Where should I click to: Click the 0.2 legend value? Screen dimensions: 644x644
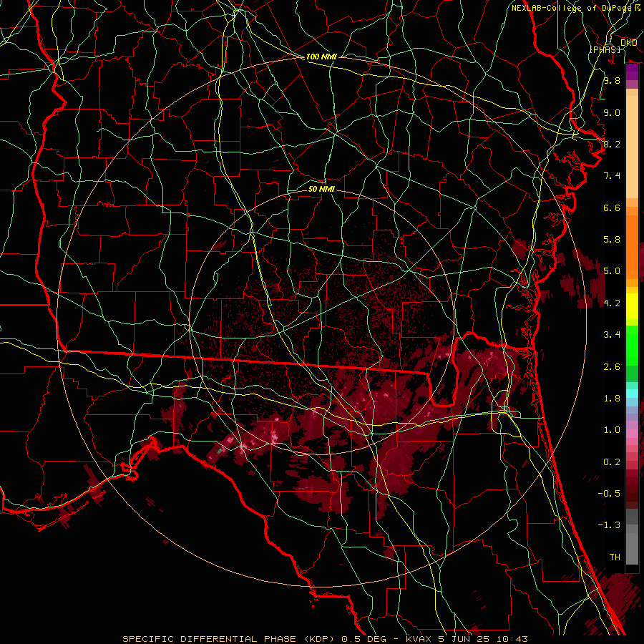612,462
